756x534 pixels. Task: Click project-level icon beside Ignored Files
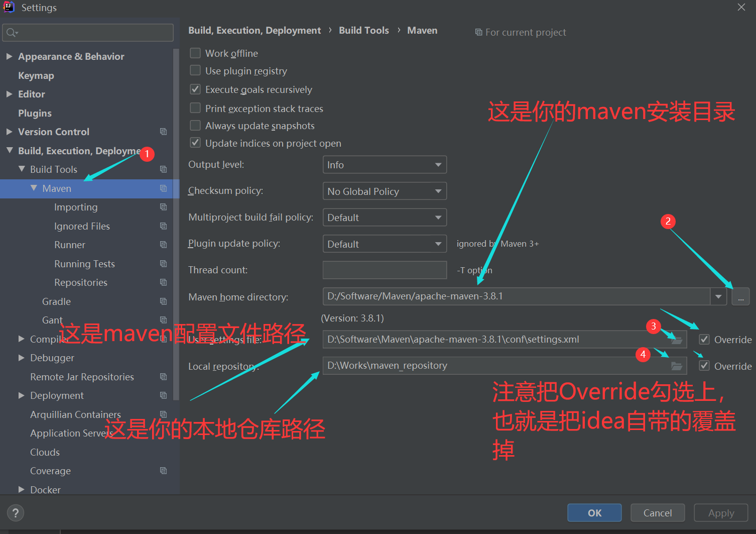163,226
